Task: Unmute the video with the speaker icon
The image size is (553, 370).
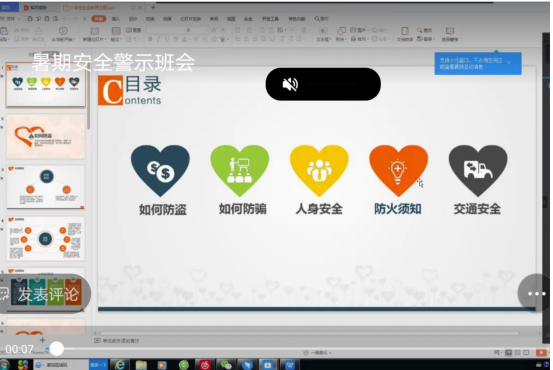Action: click(x=290, y=84)
